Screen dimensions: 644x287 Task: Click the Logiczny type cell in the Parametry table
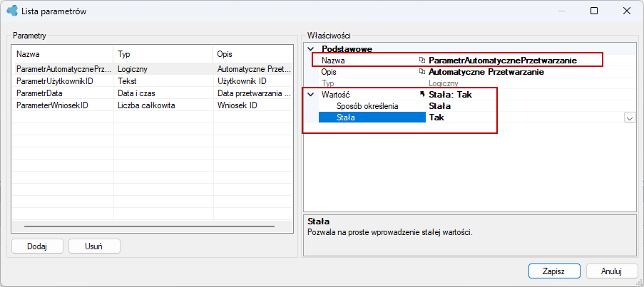click(x=163, y=69)
